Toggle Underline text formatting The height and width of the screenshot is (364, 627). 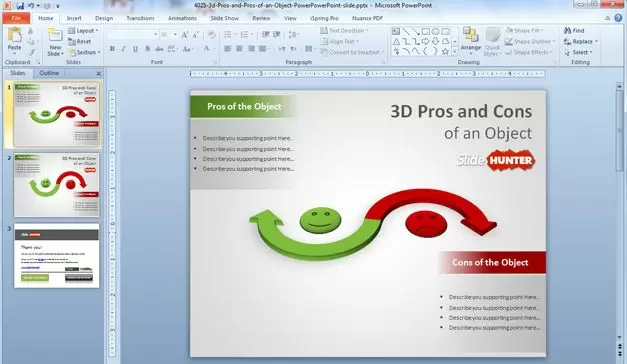[135, 49]
